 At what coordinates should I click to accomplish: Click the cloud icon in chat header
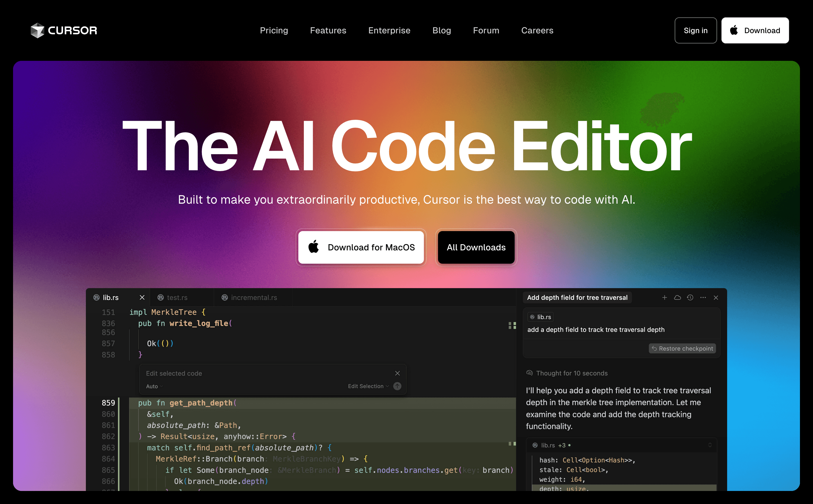677,297
